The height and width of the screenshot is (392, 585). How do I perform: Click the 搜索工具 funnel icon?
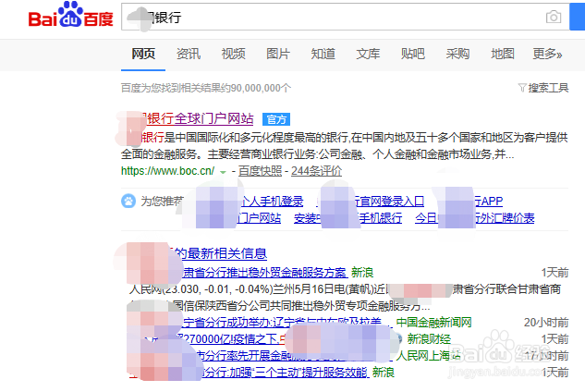[x=522, y=88]
